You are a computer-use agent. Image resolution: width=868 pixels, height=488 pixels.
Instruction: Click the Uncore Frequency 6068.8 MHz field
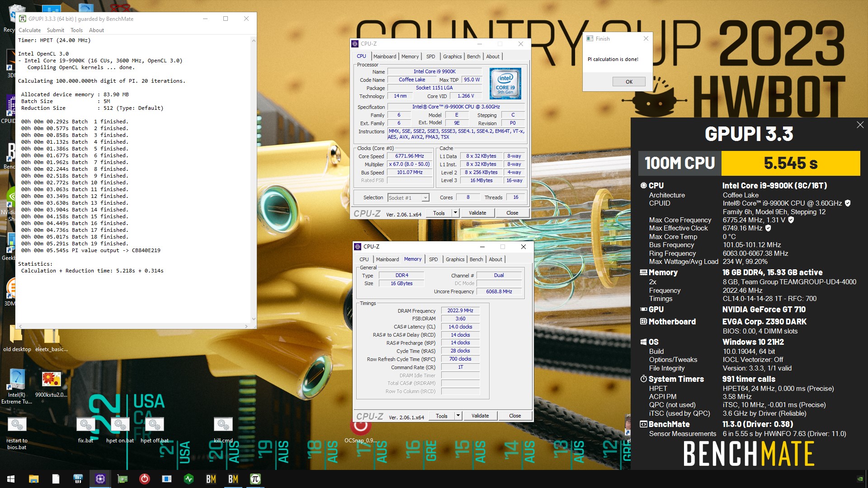pyautogui.click(x=499, y=292)
